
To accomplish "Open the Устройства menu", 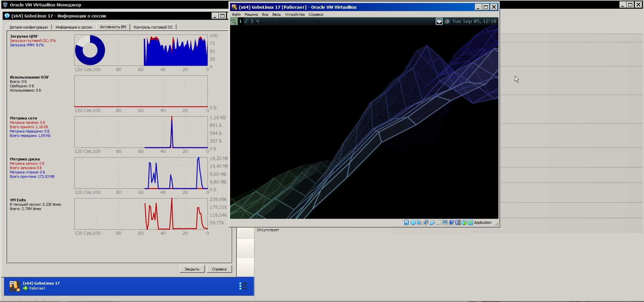I will click(294, 14).
